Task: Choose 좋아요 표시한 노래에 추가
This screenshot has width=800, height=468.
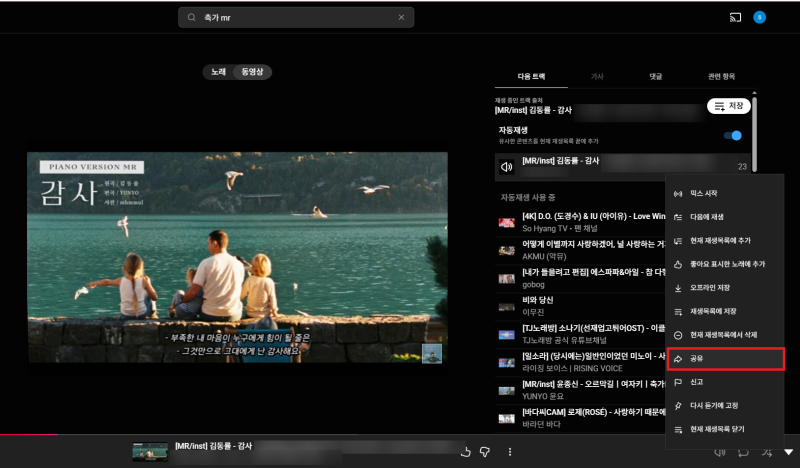Action: click(725, 264)
